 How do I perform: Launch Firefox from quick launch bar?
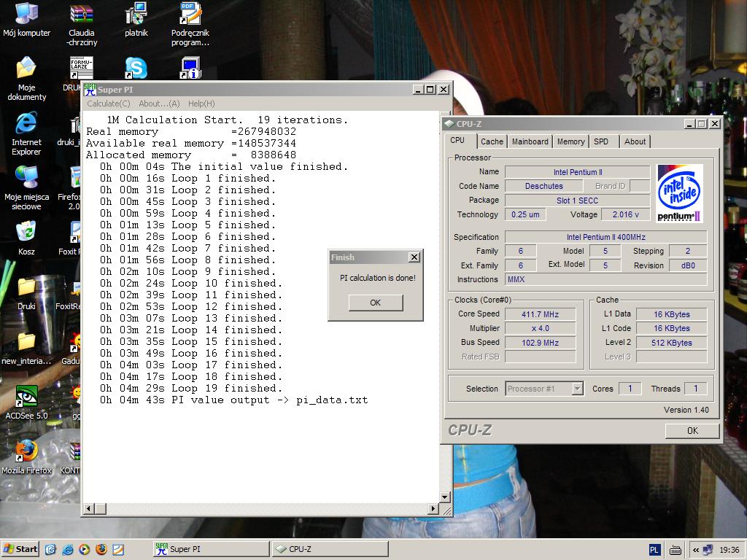click(101, 550)
